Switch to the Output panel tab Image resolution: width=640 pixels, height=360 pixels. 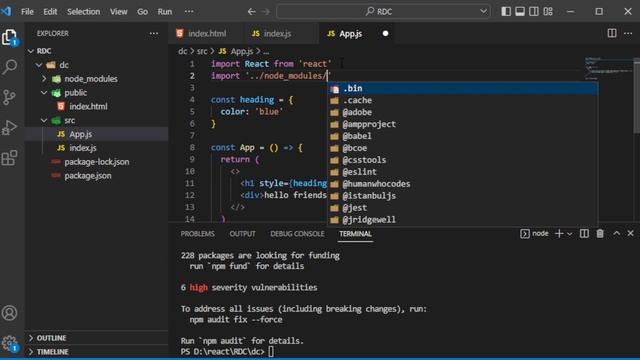(242, 234)
